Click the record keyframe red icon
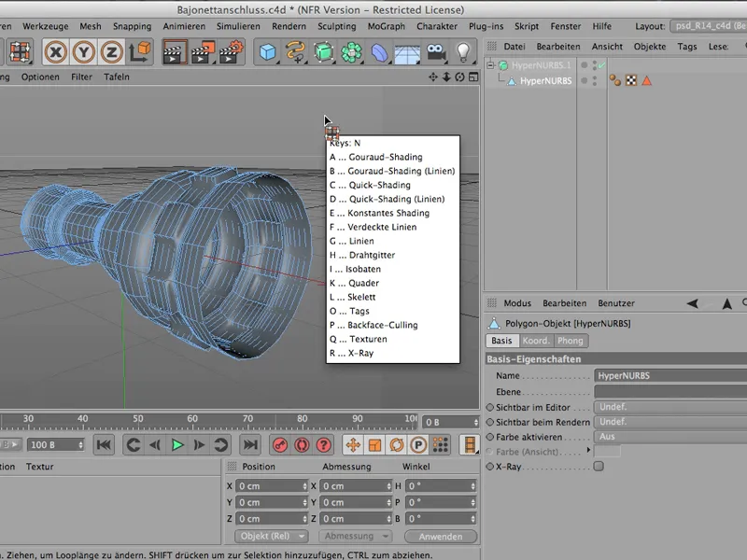This screenshot has height=560, width=747. click(x=279, y=445)
